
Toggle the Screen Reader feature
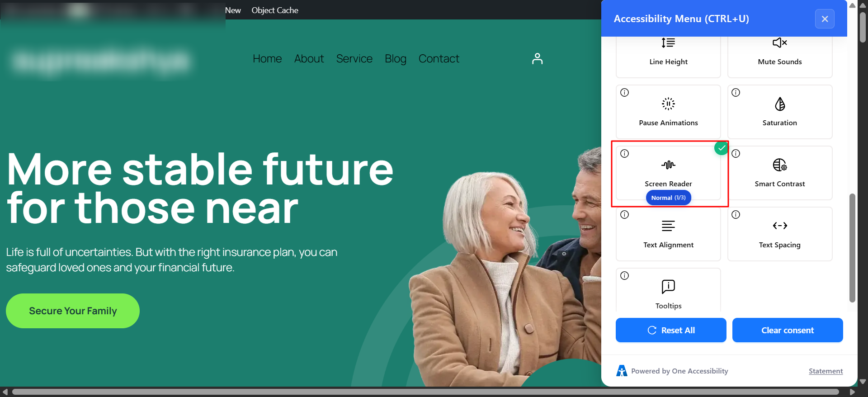pos(668,173)
